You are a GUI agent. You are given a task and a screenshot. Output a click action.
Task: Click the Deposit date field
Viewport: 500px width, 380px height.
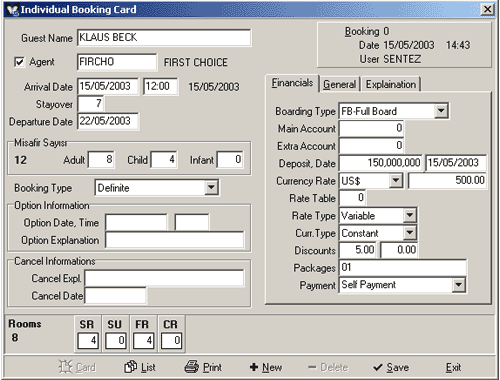click(x=456, y=163)
